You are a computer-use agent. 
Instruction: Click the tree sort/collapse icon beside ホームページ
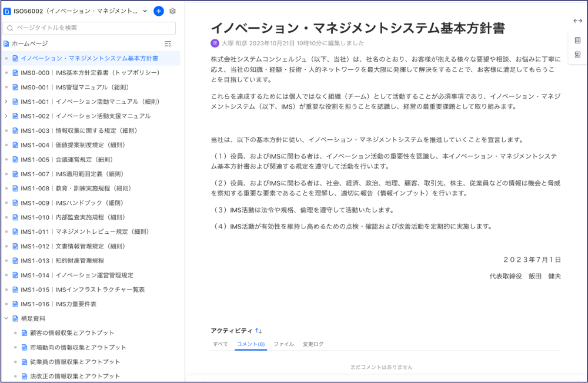(x=168, y=43)
